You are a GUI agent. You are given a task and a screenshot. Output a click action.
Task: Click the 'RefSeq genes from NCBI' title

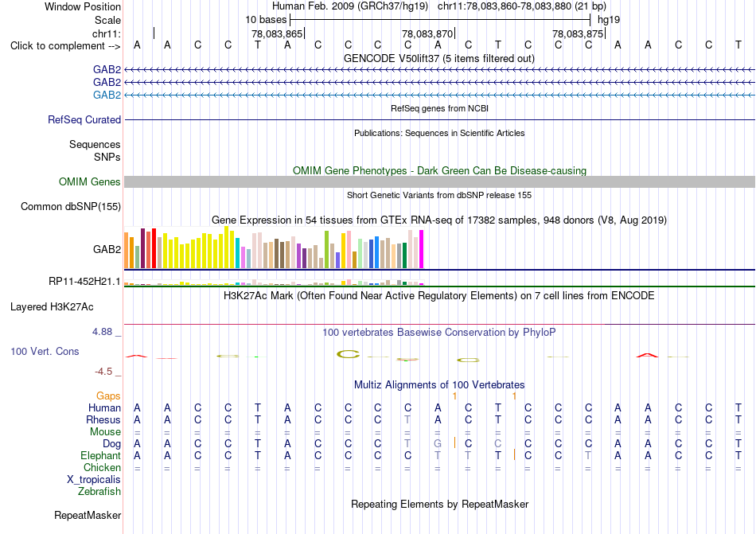pyautogui.click(x=439, y=108)
